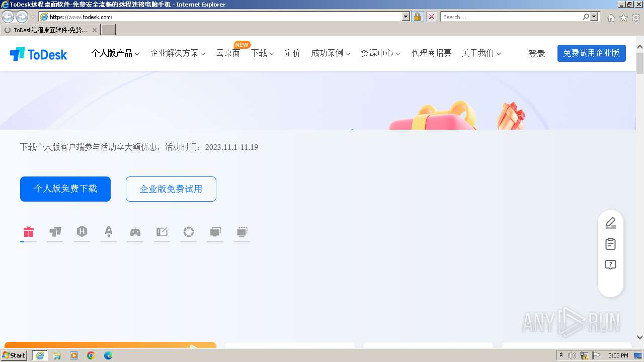Click the Windows Start button
The height and width of the screenshot is (362, 644).
(x=14, y=355)
